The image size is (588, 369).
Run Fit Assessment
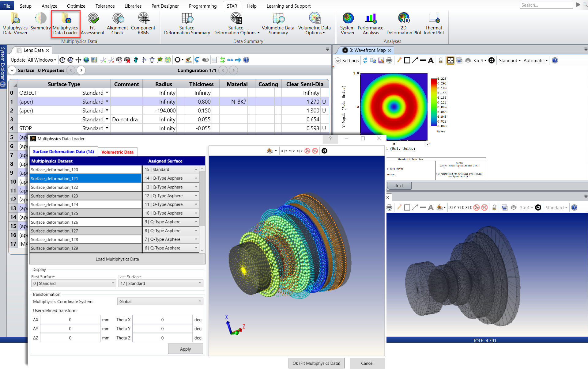click(x=92, y=24)
